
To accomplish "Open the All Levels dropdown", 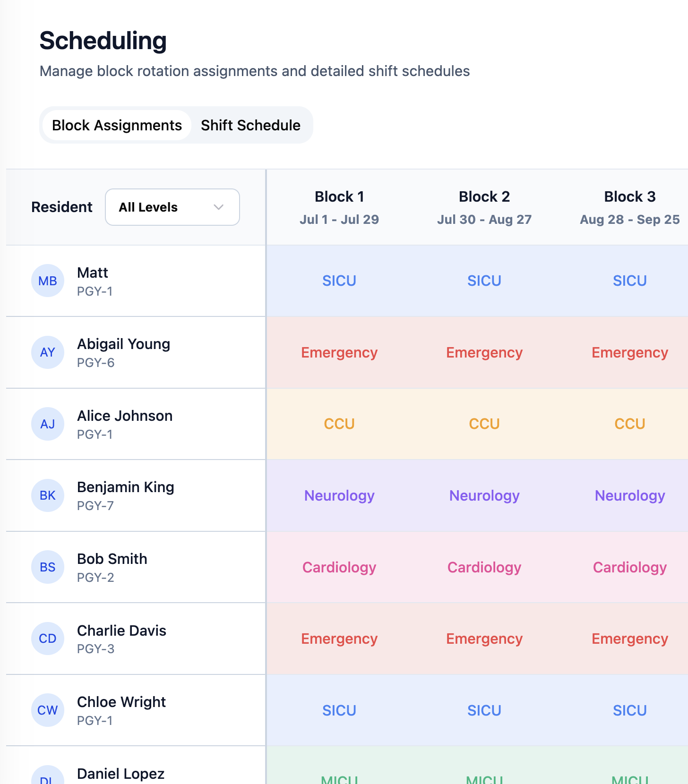I will click(172, 207).
